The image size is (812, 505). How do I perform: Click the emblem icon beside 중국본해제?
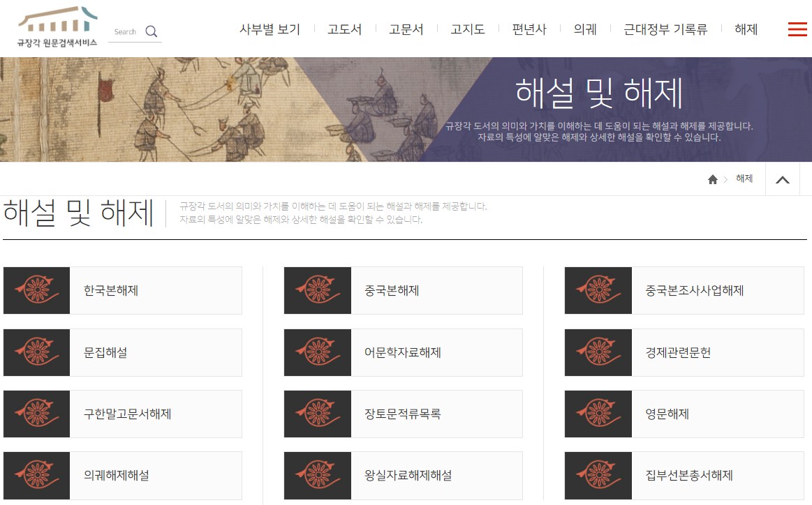318,290
